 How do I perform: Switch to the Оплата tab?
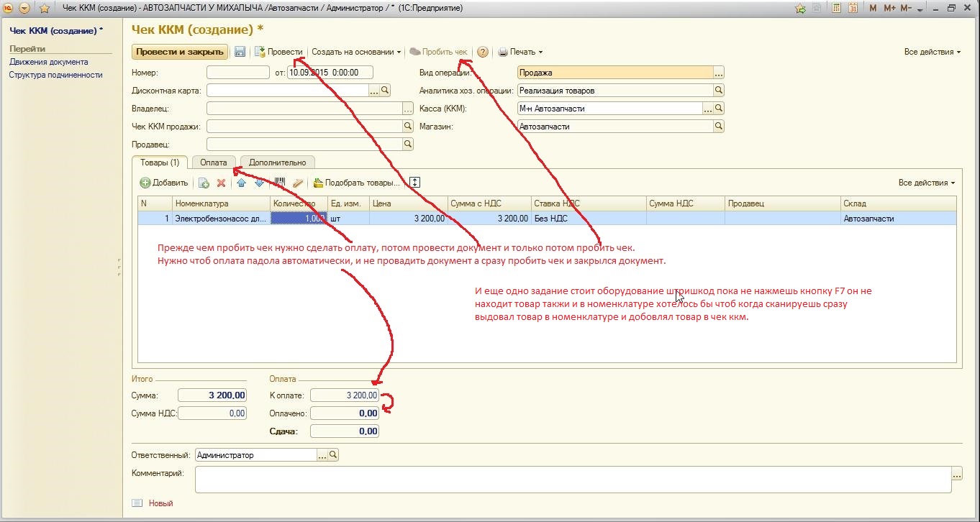tap(214, 162)
